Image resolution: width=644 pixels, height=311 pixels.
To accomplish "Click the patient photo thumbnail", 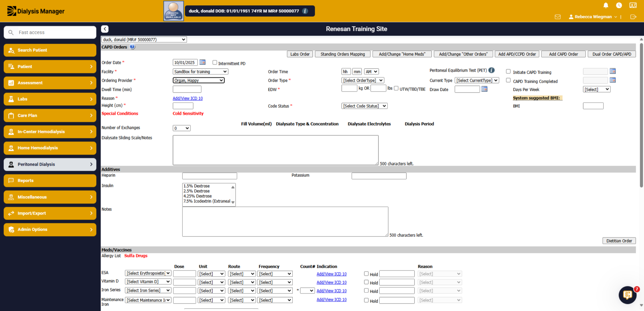I will [174, 11].
